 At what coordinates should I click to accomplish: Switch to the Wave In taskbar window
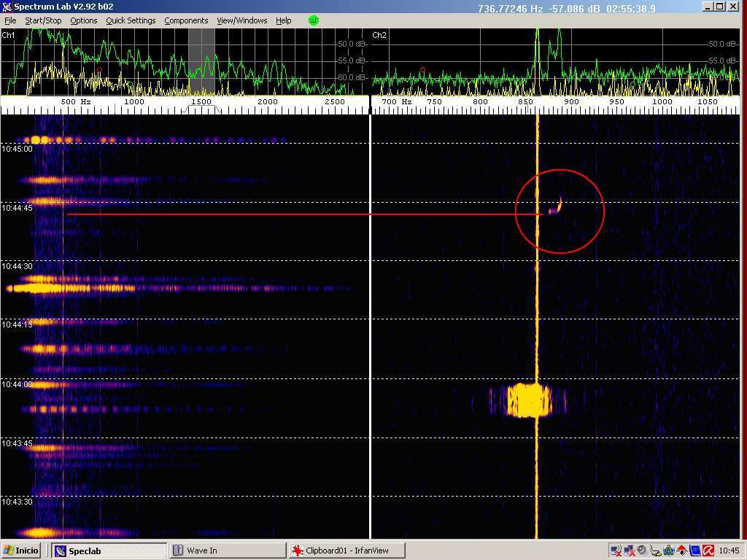(x=228, y=551)
